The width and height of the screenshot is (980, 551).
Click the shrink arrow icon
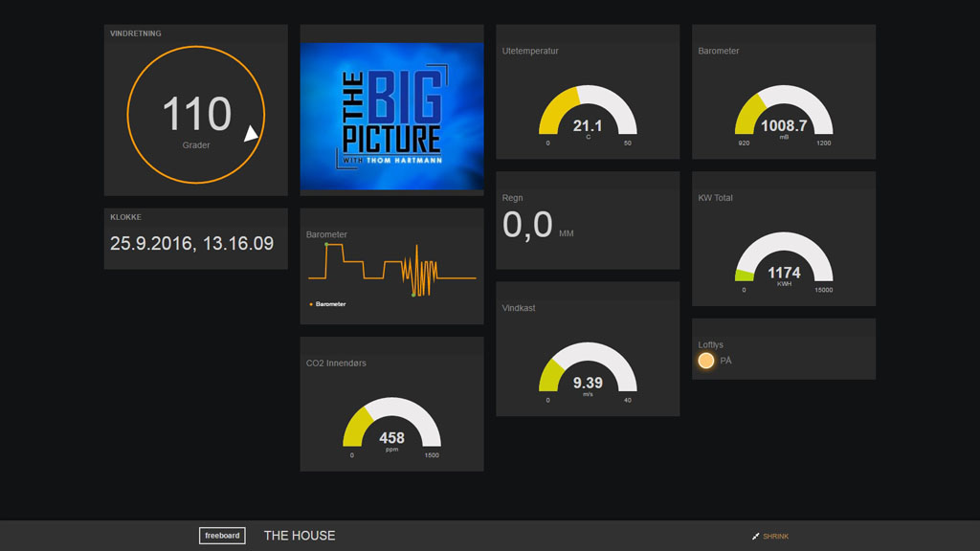(756, 536)
